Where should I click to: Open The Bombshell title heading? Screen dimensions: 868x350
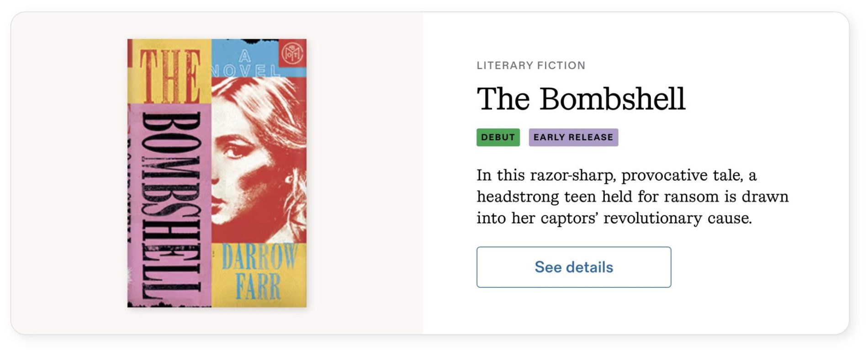pos(581,99)
